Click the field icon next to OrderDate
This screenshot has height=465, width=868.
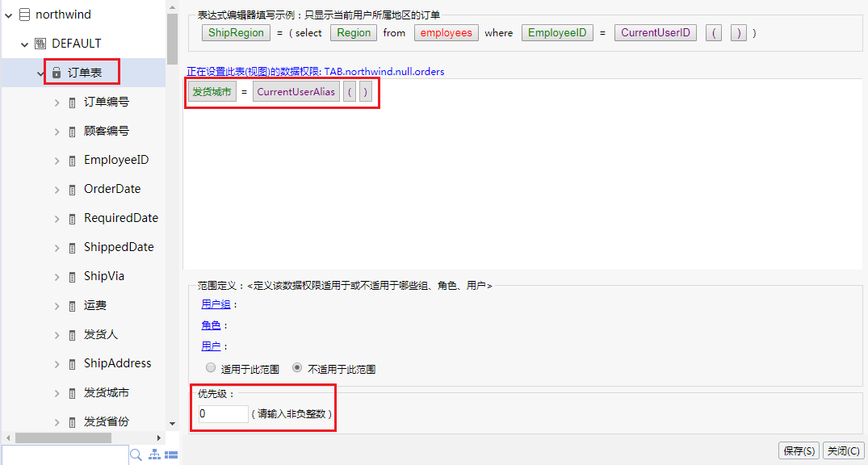[x=72, y=190]
